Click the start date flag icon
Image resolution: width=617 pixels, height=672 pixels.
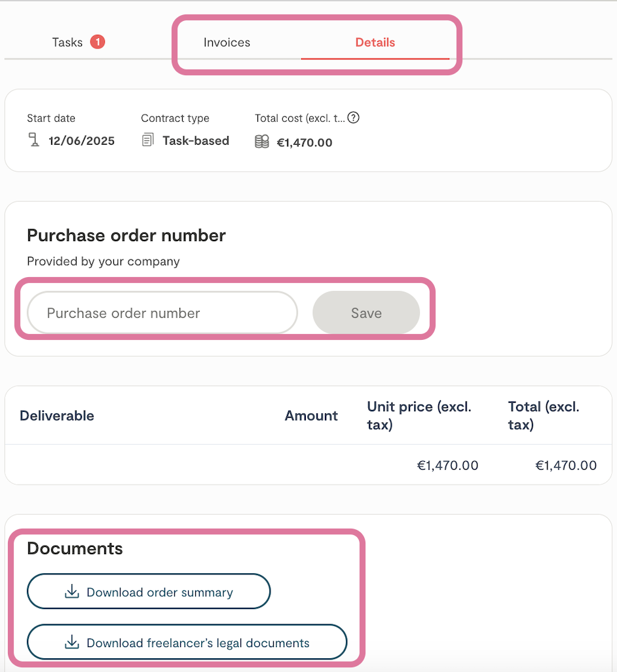tap(34, 140)
